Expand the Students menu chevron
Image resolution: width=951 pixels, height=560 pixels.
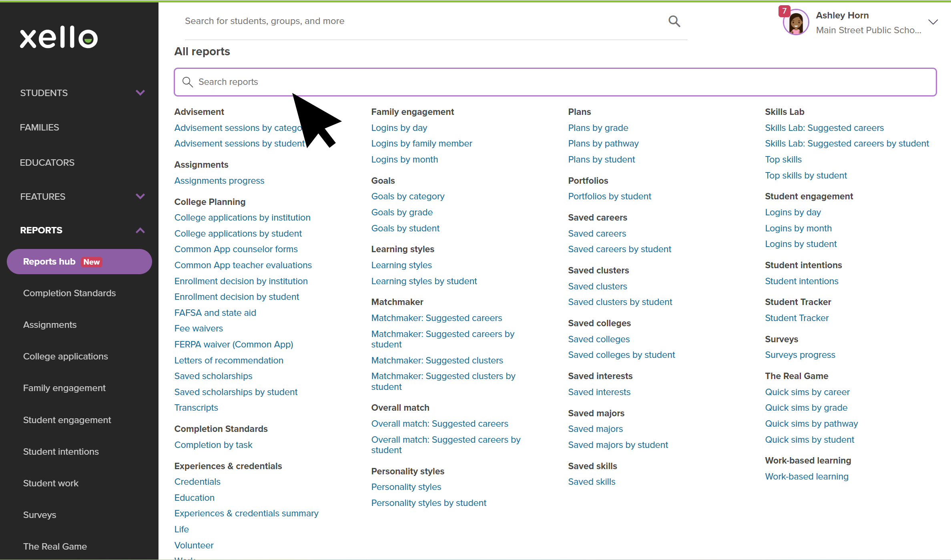pyautogui.click(x=140, y=93)
